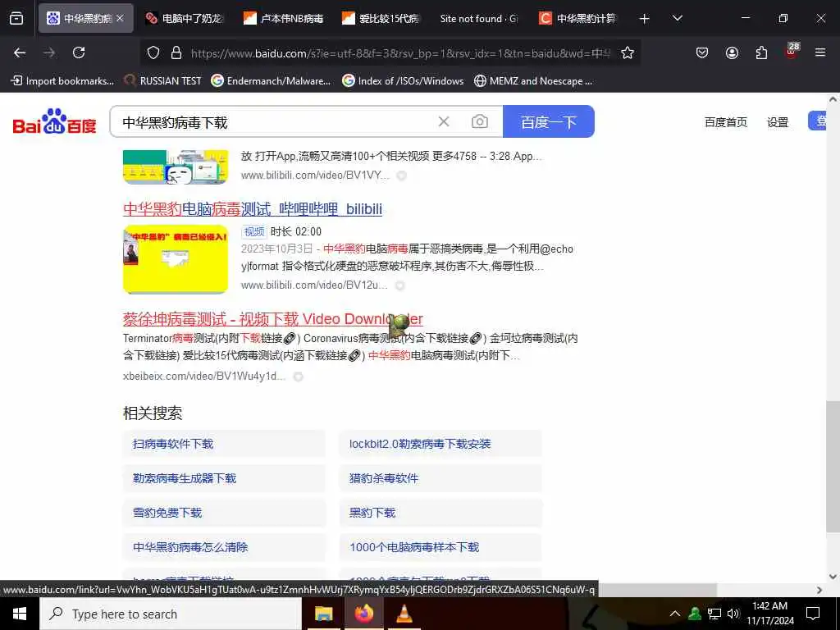Clear search text with the X icon

[x=444, y=121]
